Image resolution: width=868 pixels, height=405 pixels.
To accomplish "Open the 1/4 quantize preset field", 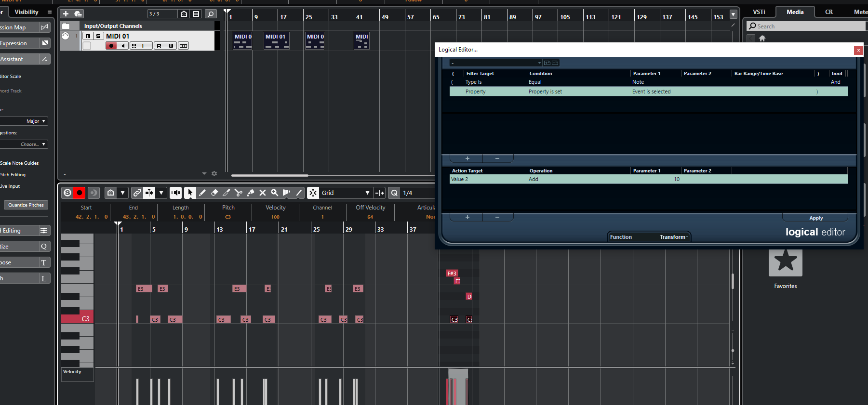I will tap(417, 193).
